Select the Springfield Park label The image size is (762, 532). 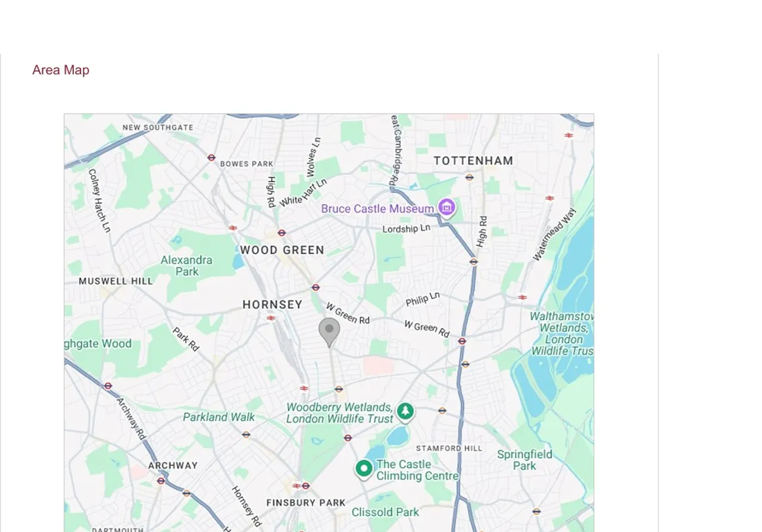point(524,460)
